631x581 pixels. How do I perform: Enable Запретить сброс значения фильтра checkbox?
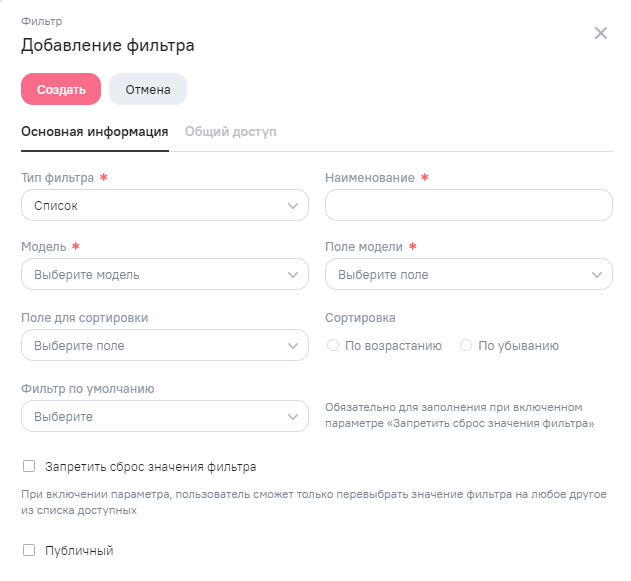(x=29, y=466)
